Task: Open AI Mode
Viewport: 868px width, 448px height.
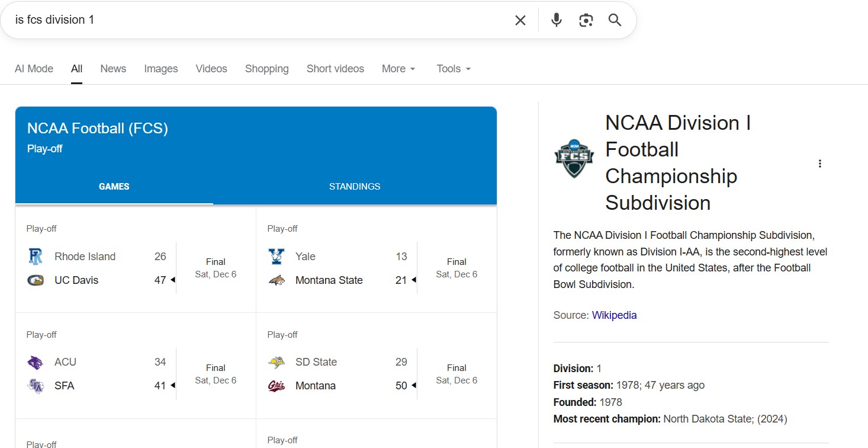Action: [x=34, y=69]
